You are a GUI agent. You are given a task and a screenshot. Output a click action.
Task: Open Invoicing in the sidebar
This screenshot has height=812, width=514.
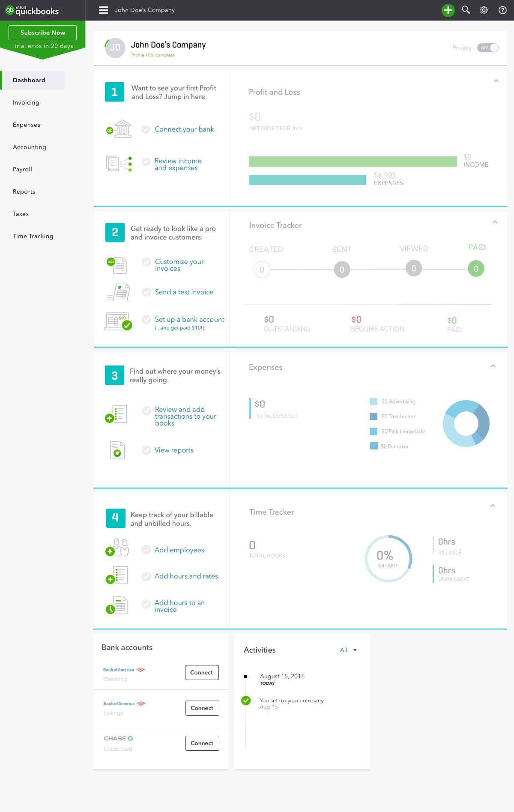pos(26,102)
